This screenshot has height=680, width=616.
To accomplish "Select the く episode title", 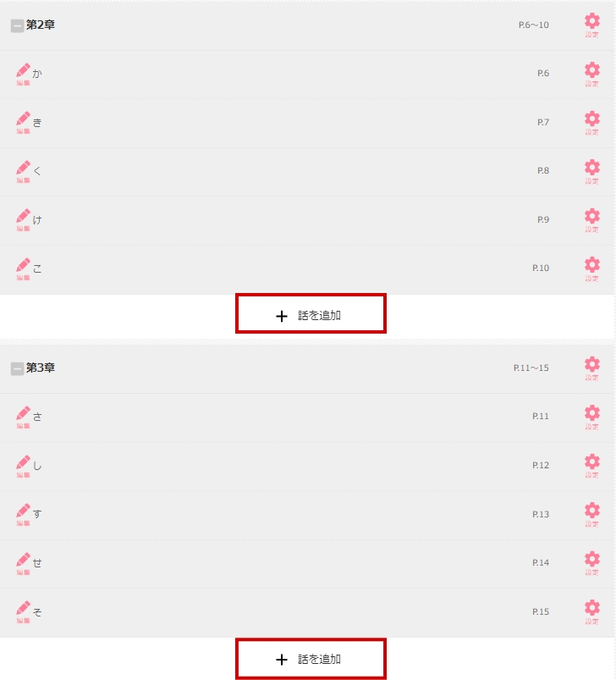I will (x=37, y=171).
